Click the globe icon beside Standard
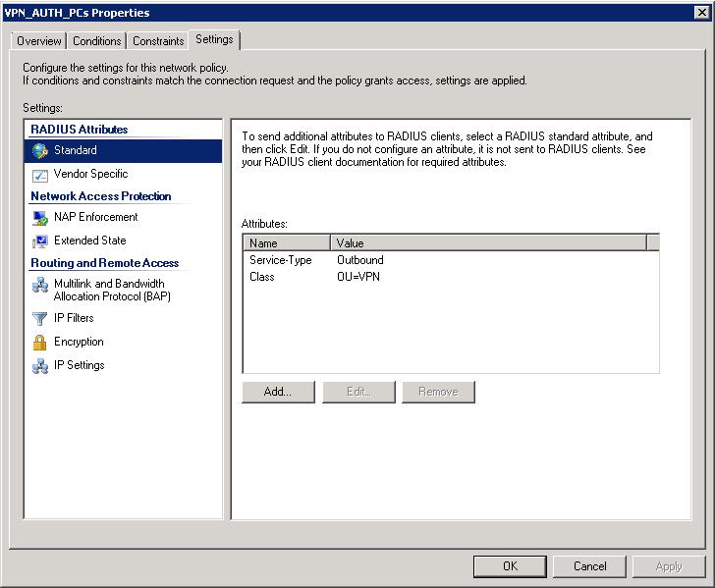Viewport: 715px width, 588px height. (40, 151)
